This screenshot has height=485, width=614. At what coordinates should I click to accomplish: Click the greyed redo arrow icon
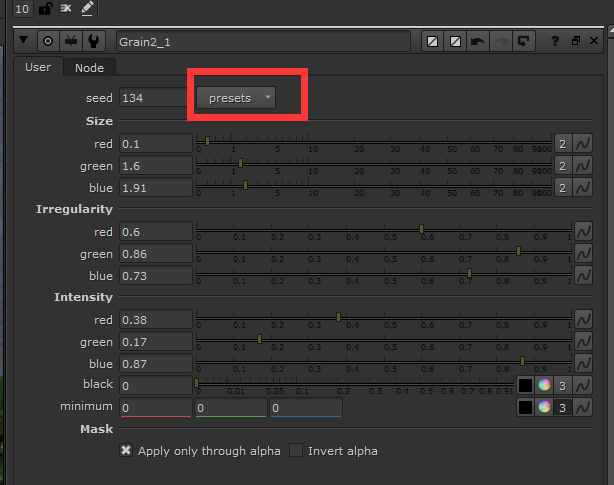pos(501,41)
